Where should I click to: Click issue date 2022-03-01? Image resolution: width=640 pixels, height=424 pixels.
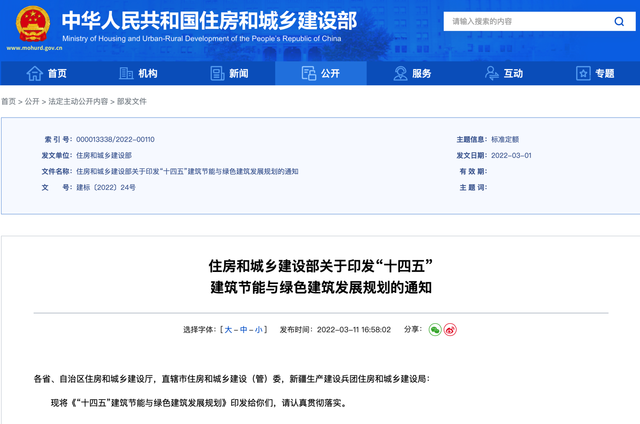coord(511,155)
